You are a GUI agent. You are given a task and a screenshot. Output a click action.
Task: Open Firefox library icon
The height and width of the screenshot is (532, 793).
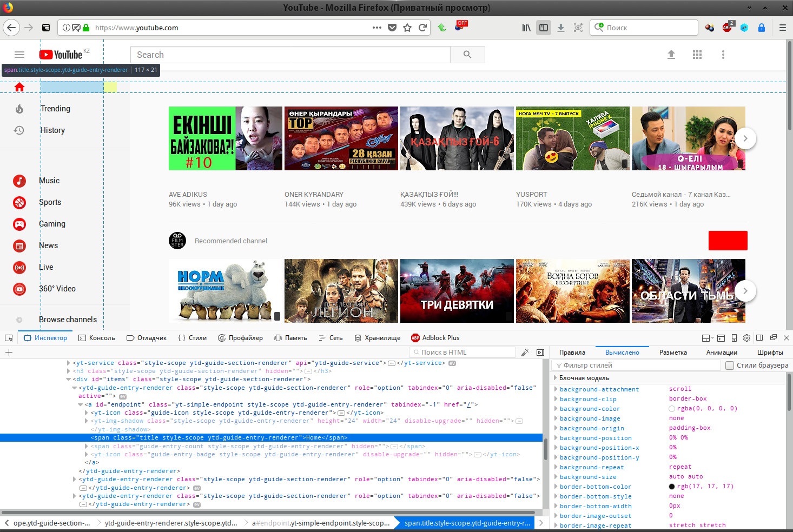[526, 28]
